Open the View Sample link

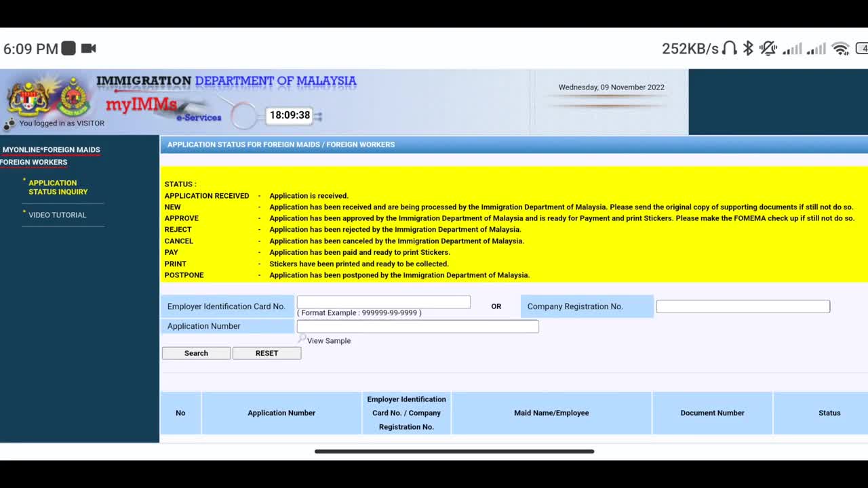[329, 341]
